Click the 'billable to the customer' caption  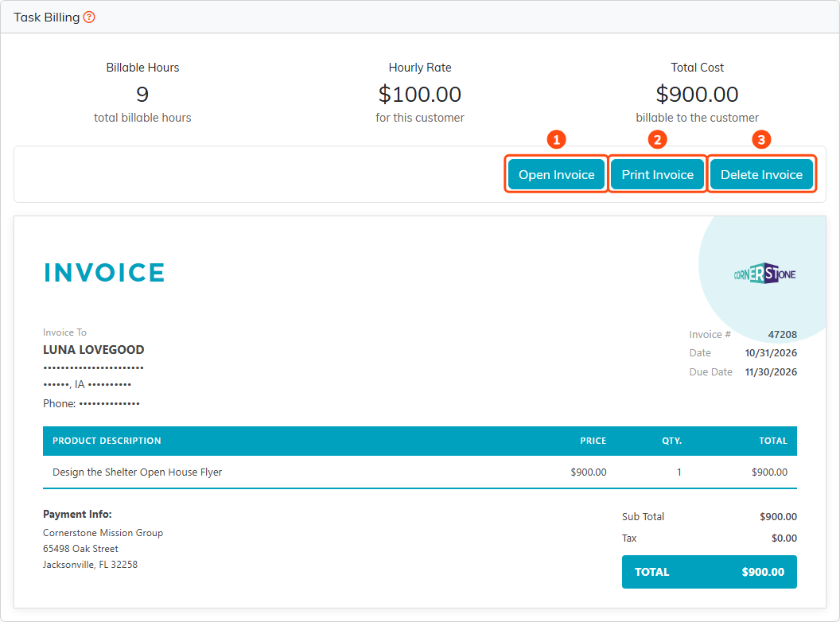point(697,118)
